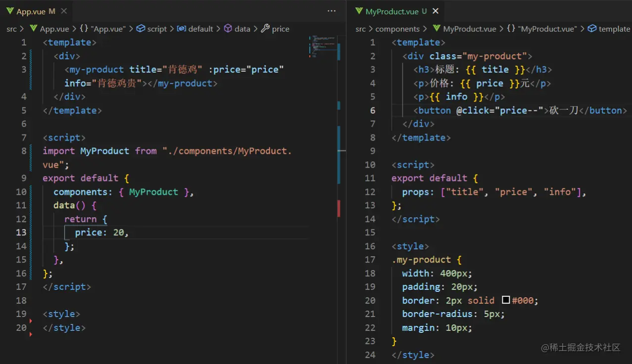Click the {{ info }} paragraph line
632x364 pixels.
(x=459, y=97)
